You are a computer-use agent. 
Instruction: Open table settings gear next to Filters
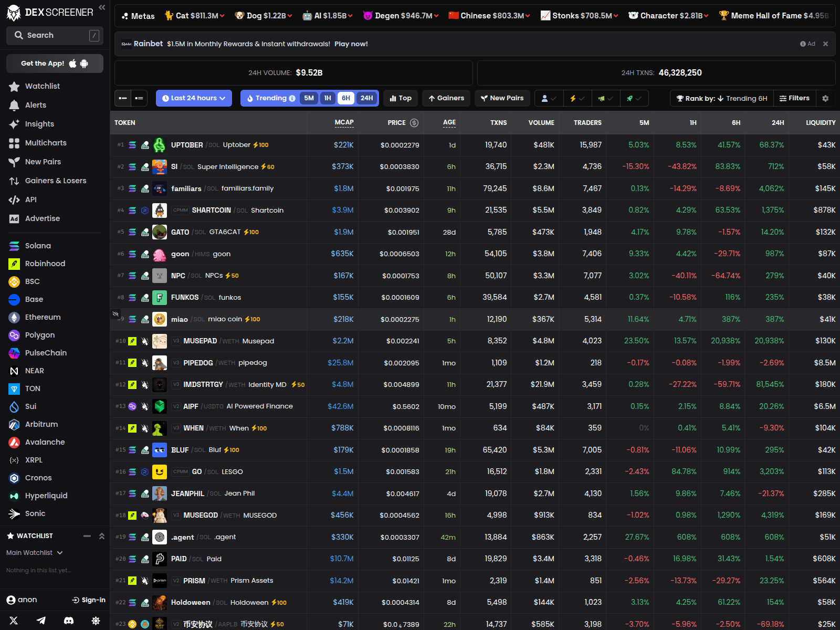[x=825, y=98]
